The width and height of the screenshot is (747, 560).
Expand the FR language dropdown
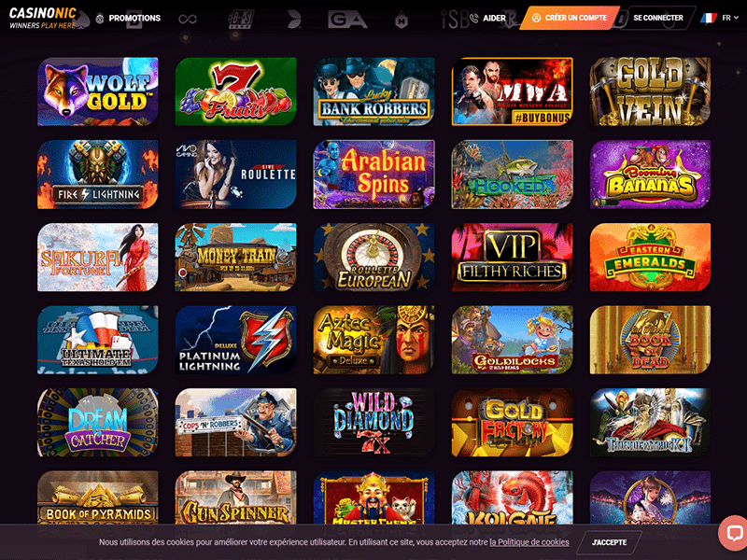pyautogui.click(x=730, y=18)
